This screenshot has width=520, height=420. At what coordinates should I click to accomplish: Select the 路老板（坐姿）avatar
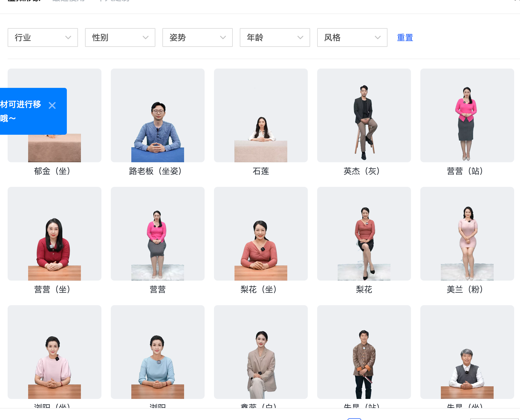157,115
